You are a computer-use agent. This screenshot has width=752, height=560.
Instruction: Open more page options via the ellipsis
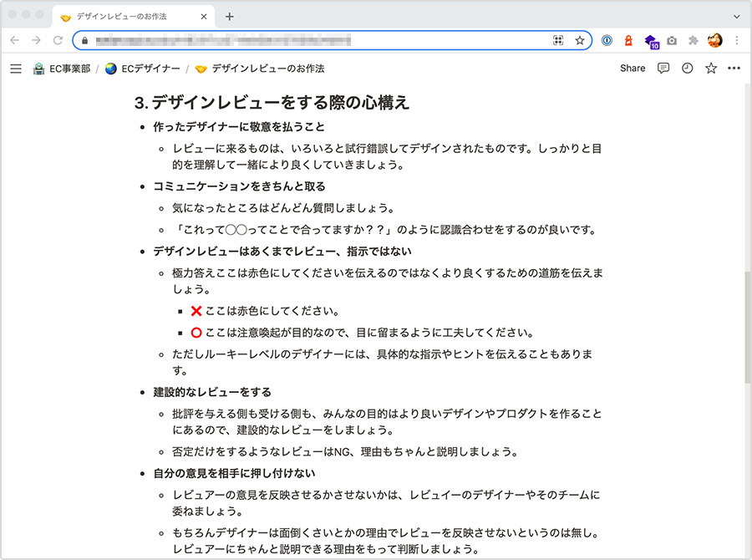click(734, 69)
